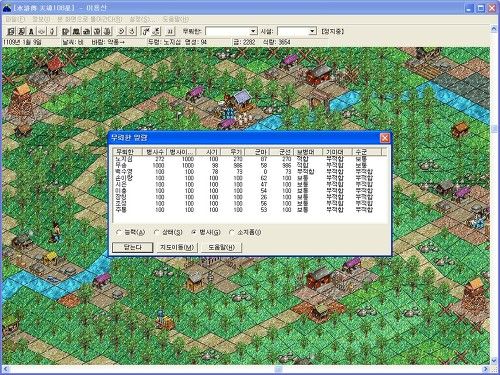Click the pause icon in the toolbar
Viewport: 500px width, 375px height.
click(170, 31)
